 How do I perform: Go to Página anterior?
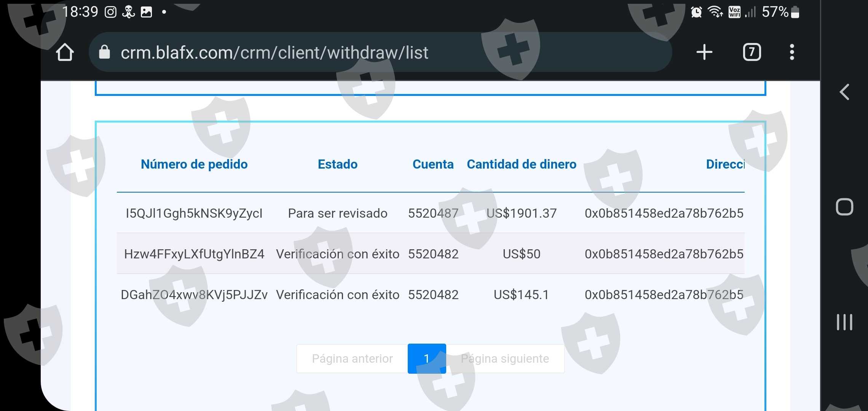coord(352,358)
